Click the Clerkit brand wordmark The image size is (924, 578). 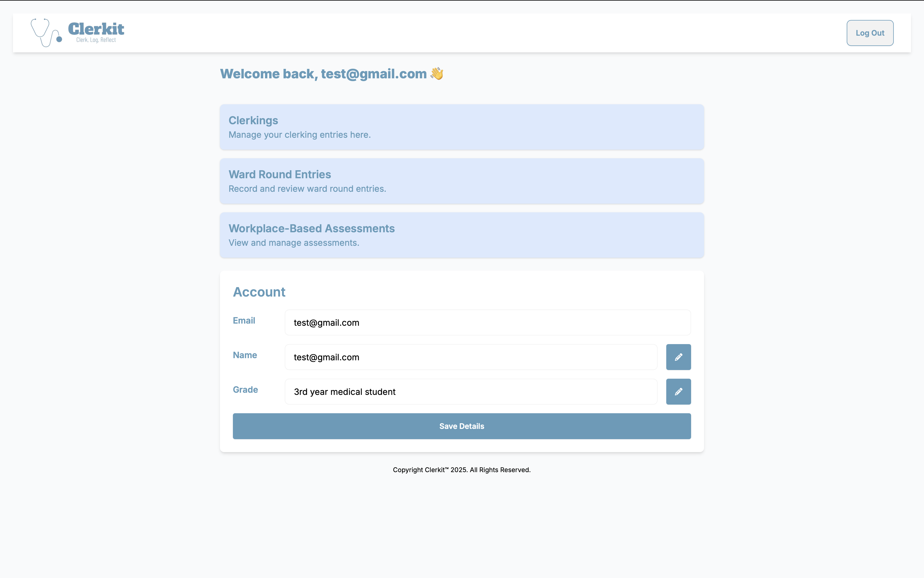pos(96,29)
